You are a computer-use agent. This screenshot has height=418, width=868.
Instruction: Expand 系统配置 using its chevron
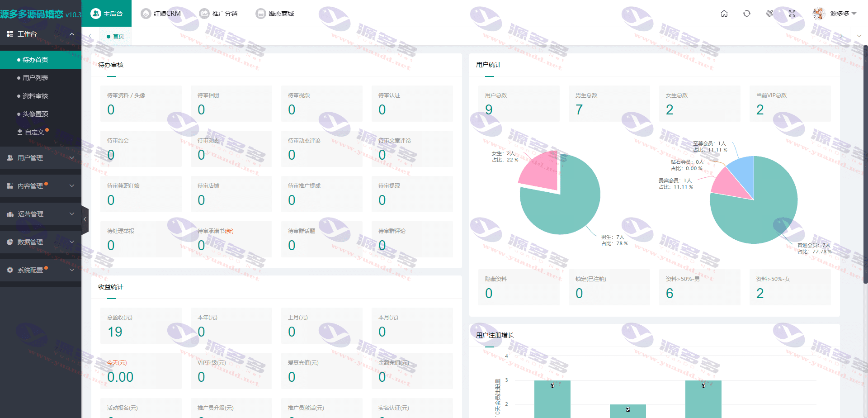pos(72,270)
